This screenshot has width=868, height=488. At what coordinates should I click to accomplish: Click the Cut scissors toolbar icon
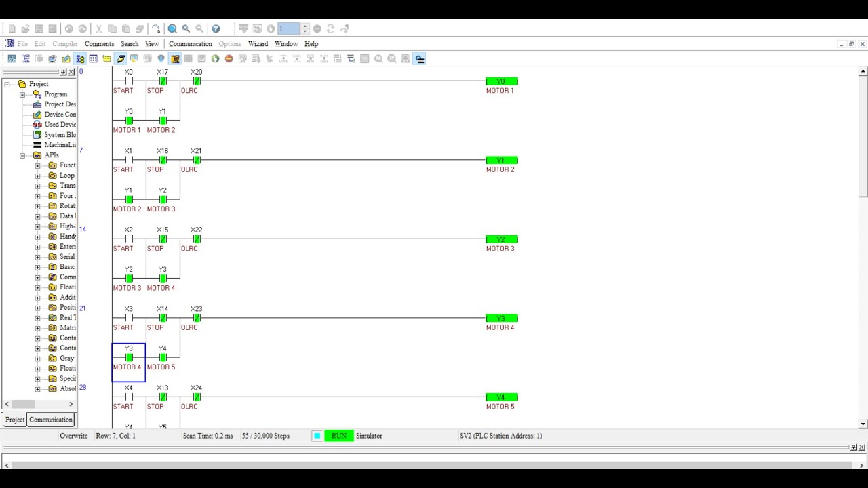[x=98, y=28]
